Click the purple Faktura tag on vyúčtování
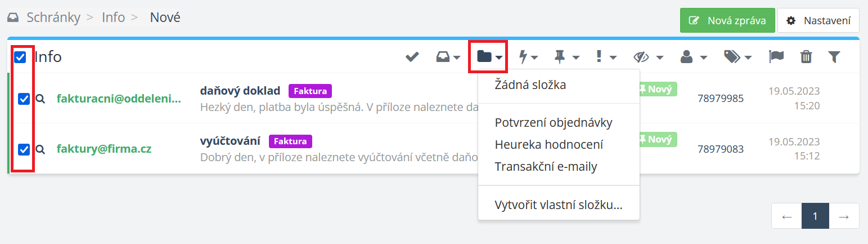Screen dimensions: 868x244 [x=290, y=141]
